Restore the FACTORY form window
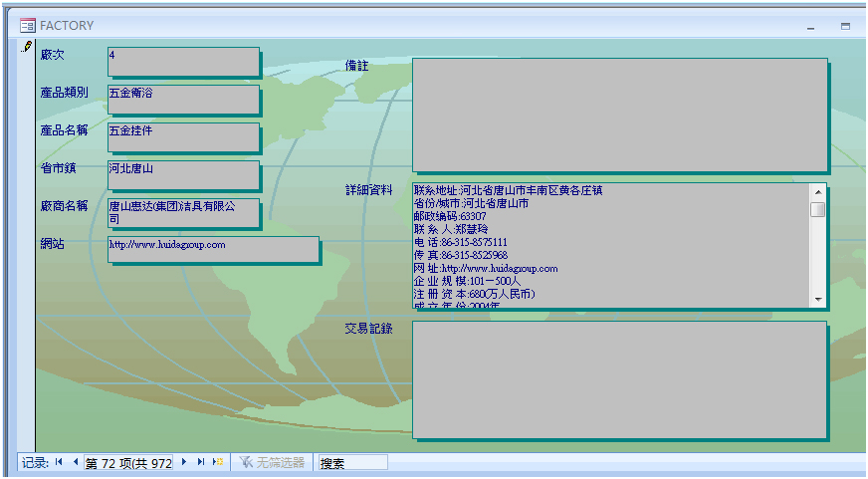The width and height of the screenshot is (868, 479). coord(845,26)
